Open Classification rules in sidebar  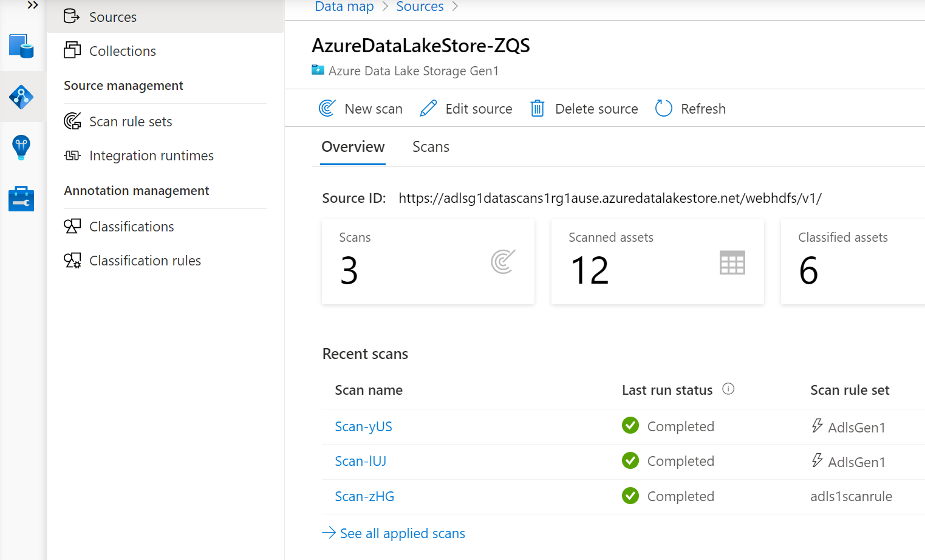pyautogui.click(x=145, y=261)
